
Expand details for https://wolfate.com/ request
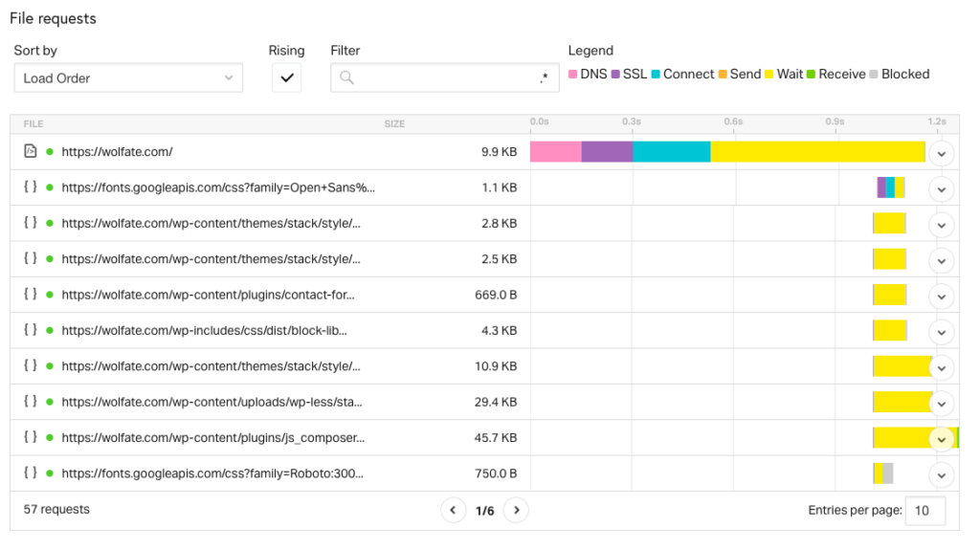(942, 154)
